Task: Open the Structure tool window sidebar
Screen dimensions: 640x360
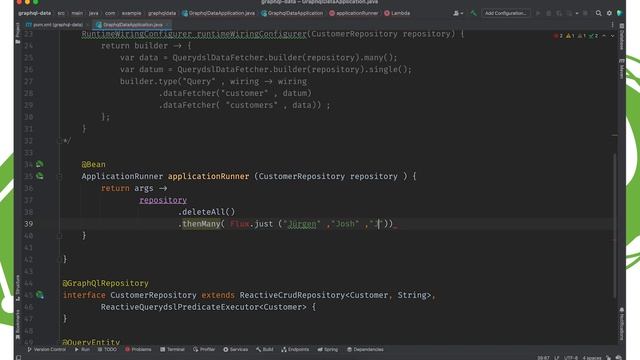Action: (18, 288)
